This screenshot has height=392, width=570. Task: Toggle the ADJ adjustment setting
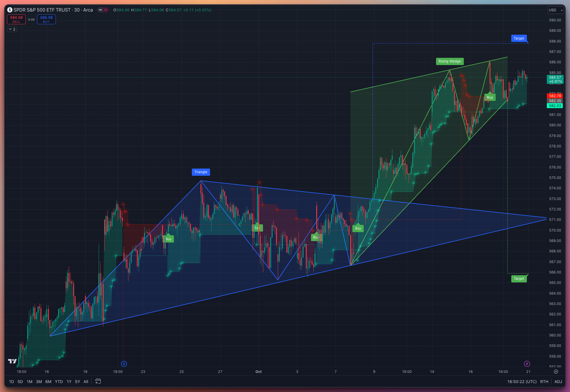[558, 382]
